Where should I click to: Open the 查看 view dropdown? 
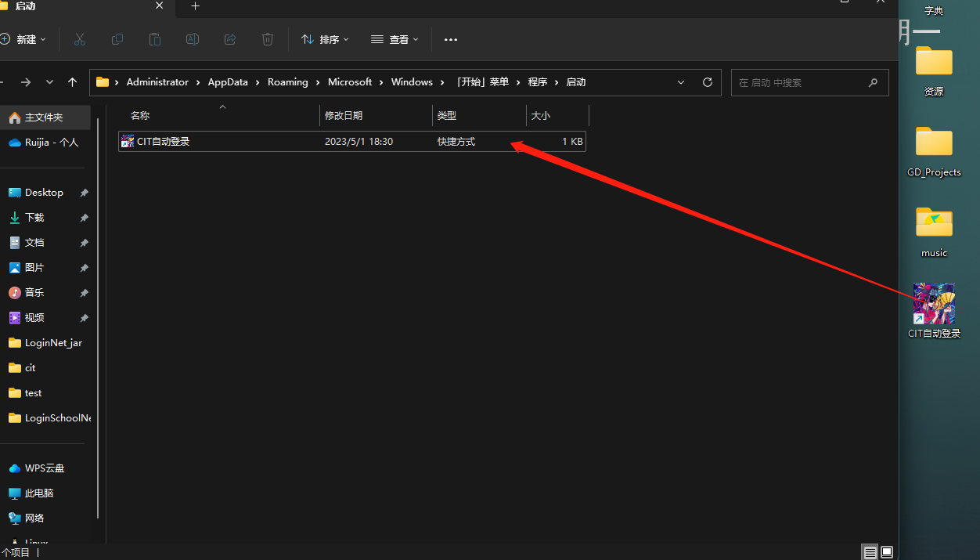point(395,39)
